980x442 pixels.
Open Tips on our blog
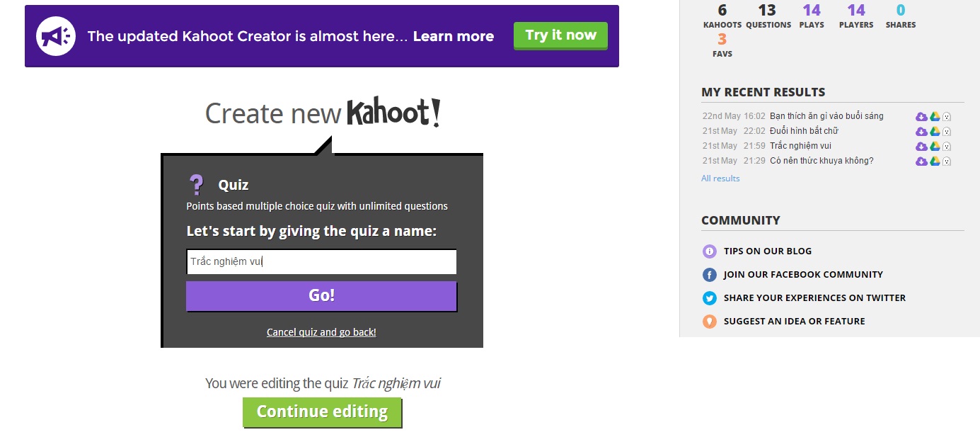click(768, 251)
